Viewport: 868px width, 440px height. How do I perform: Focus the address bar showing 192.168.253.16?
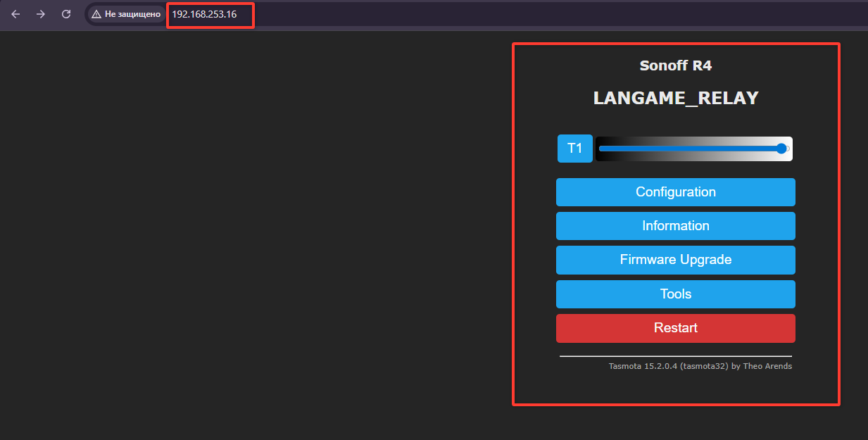click(x=204, y=14)
